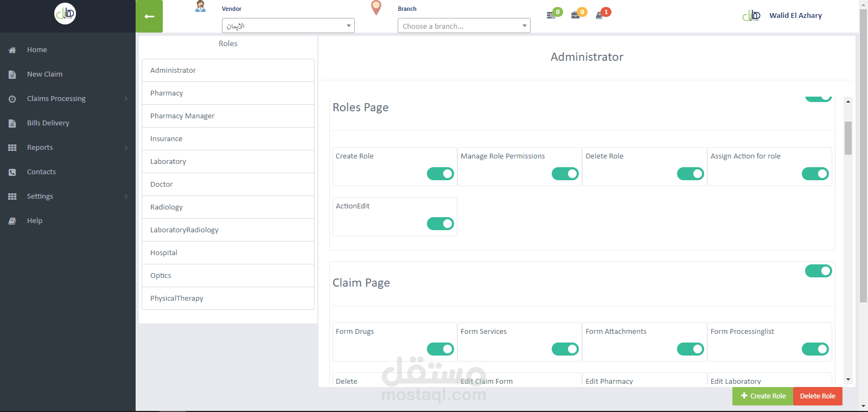Select the Optics role
This screenshot has height=412, width=868.
tap(228, 276)
